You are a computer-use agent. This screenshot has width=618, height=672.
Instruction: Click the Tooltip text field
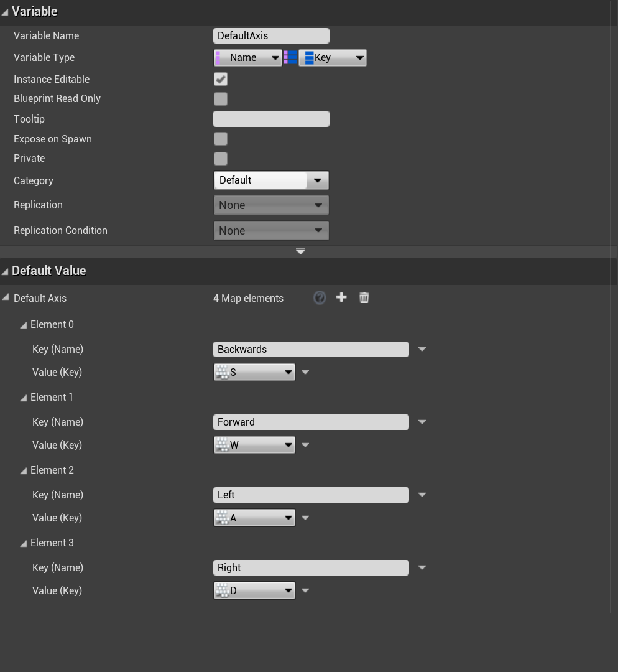click(x=271, y=119)
